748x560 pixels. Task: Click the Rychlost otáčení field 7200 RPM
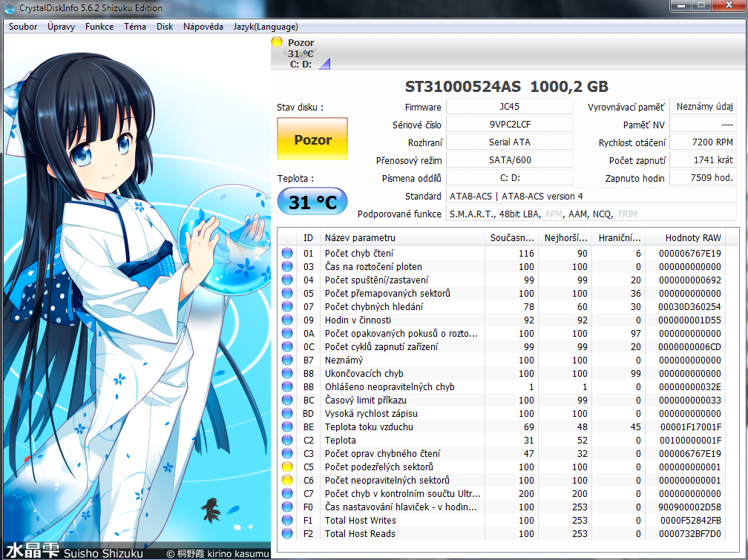tap(703, 142)
